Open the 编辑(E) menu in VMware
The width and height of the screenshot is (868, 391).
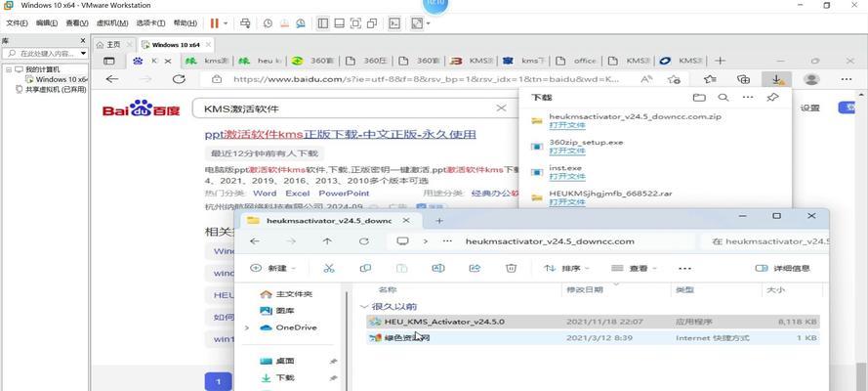(x=47, y=23)
